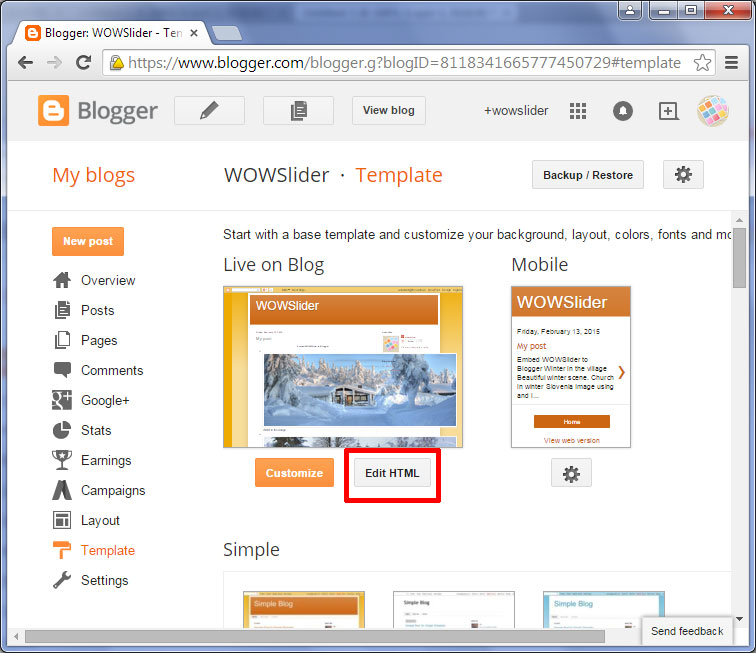Screen dimensions: 756x653
Task: Click the Layout sidebar icon
Action: click(62, 520)
